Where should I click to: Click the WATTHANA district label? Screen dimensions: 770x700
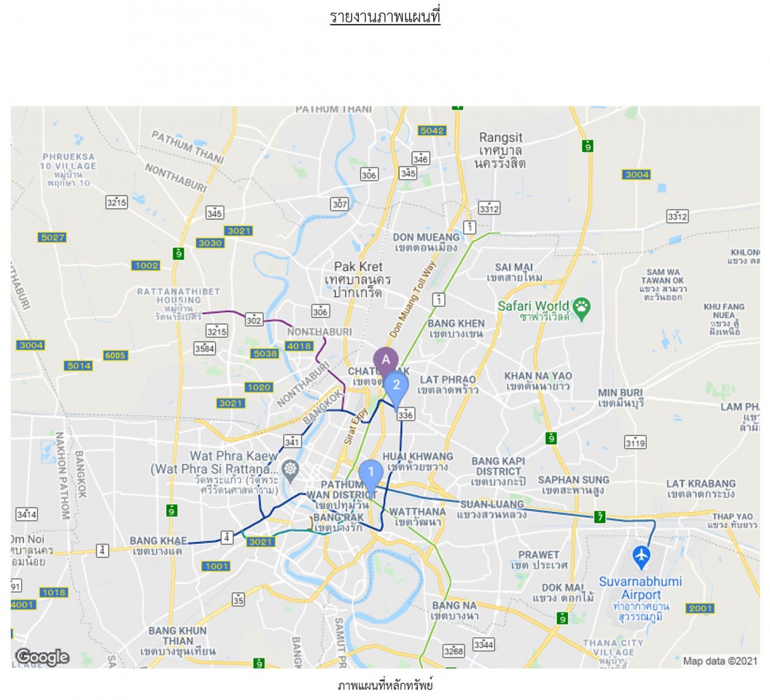click(417, 516)
